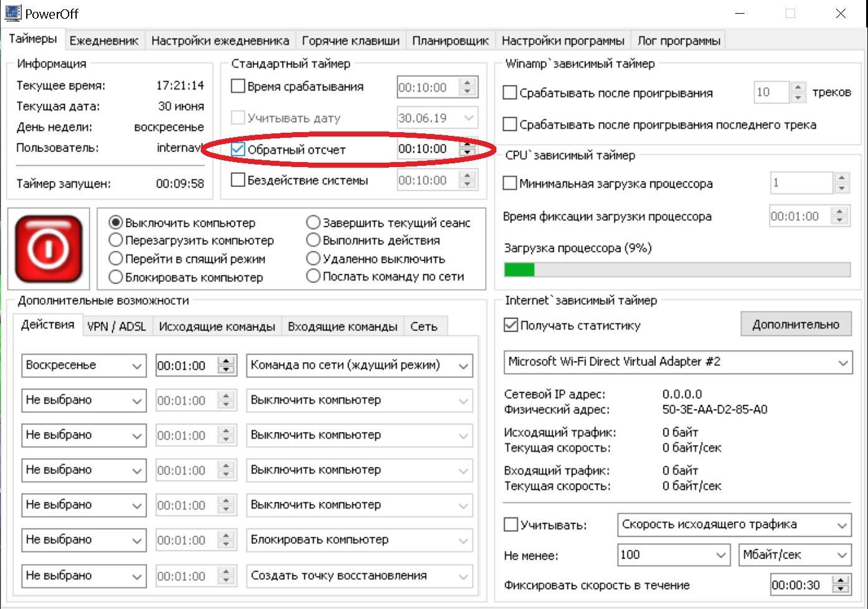The height and width of the screenshot is (609, 868).
Task: Click the Таймер запущен value 00:09:58
Action: [180, 183]
